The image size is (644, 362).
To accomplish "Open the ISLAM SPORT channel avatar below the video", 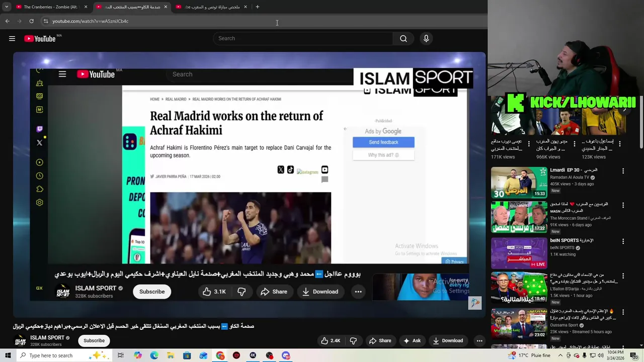I will (x=20, y=340).
